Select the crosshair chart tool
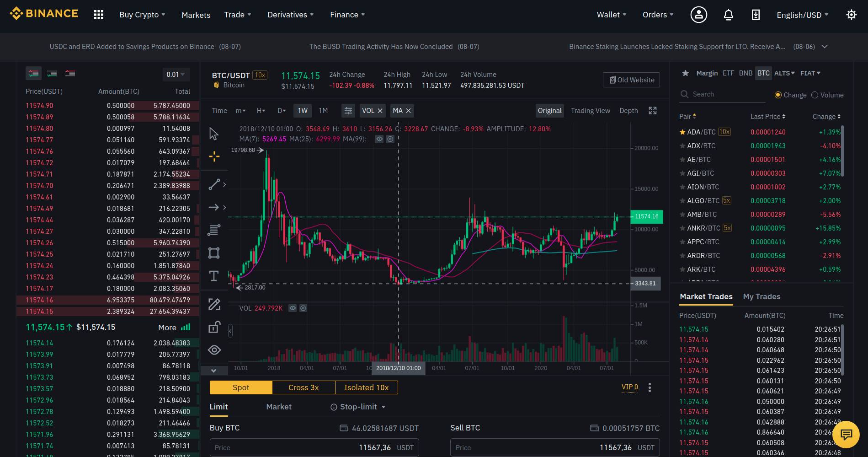 click(x=214, y=156)
